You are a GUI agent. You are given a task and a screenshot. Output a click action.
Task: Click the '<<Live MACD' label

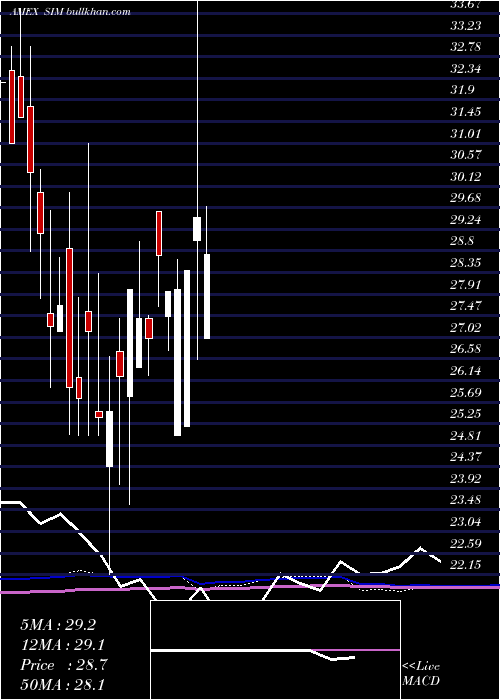coord(421,674)
